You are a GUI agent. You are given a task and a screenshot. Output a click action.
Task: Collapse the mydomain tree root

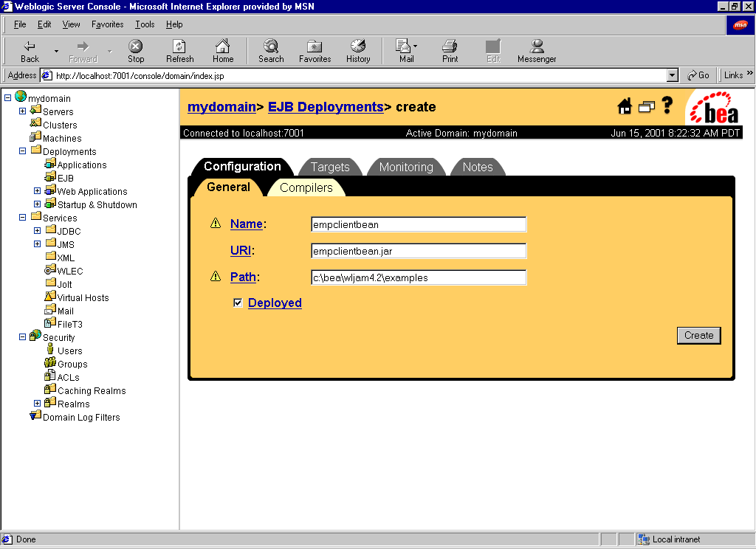(x=7, y=98)
